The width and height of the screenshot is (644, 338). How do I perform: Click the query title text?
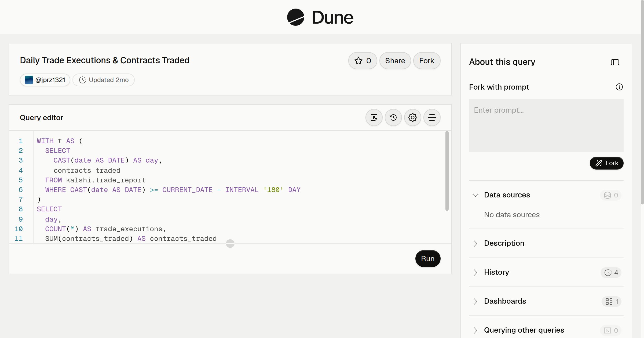[x=105, y=60]
